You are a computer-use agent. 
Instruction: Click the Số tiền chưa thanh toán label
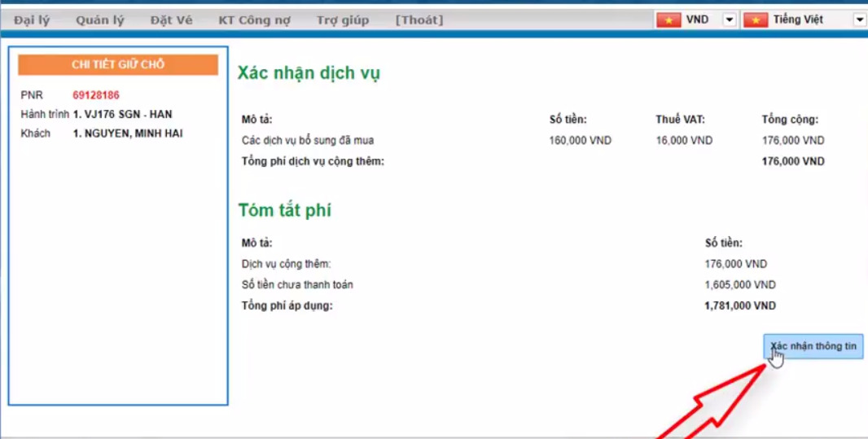pos(297,285)
